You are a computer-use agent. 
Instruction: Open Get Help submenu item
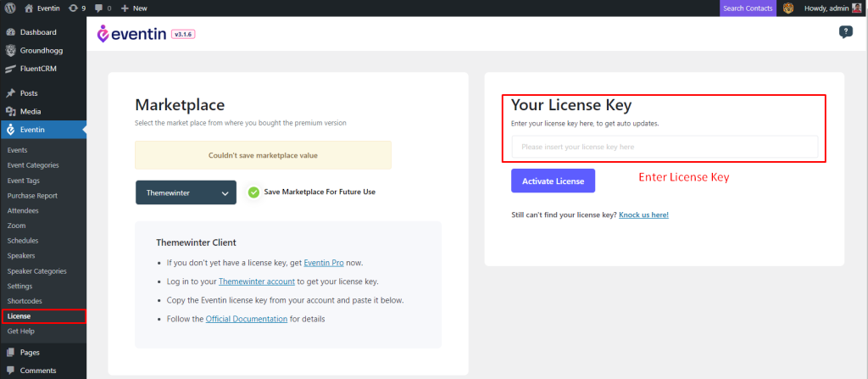tap(20, 332)
